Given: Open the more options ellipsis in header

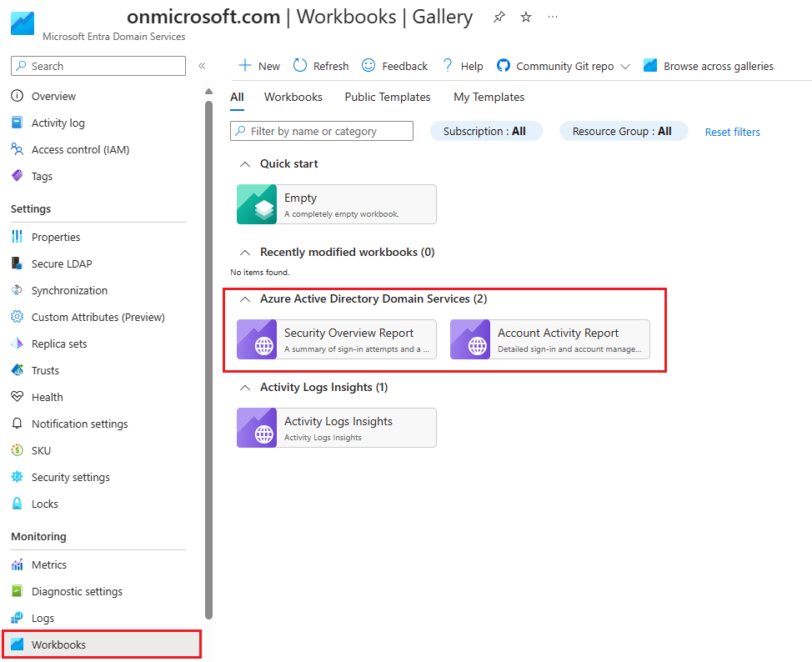Looking at the screenshot, I should pyautogui.click(x=553, y=17).
